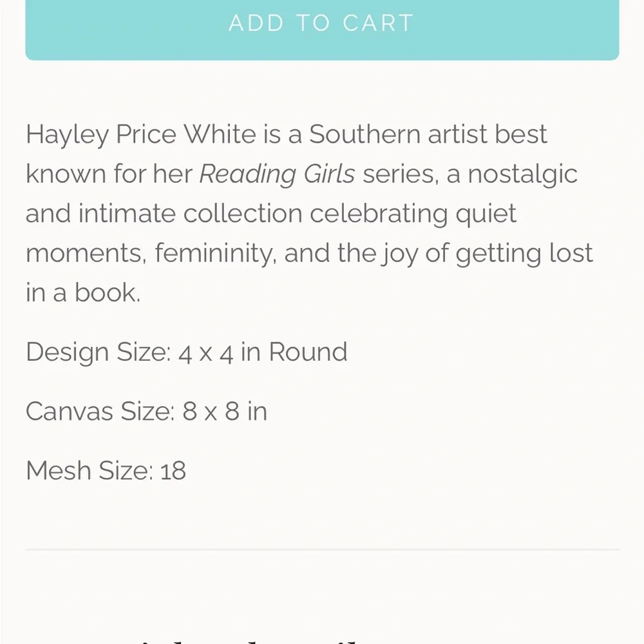This screenshot has height=644, width=644.
Task: Click the horizontal divider below Mesh Size
Action: click(322, 549)
